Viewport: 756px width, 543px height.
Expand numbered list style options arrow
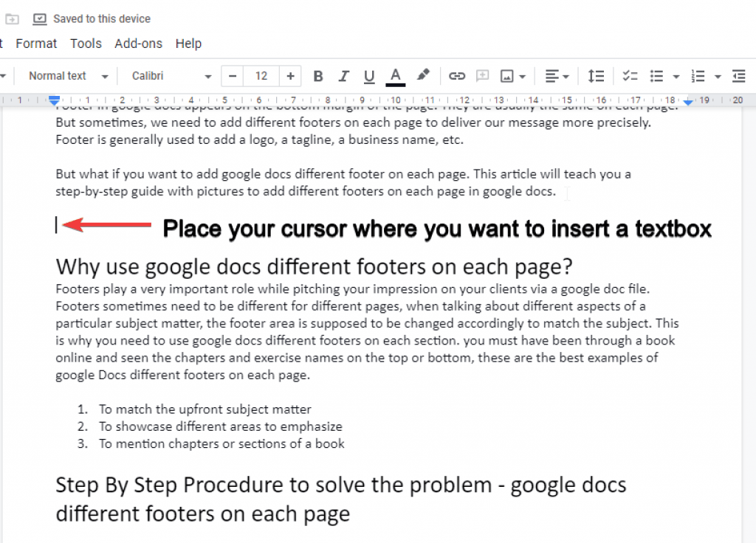718,77
